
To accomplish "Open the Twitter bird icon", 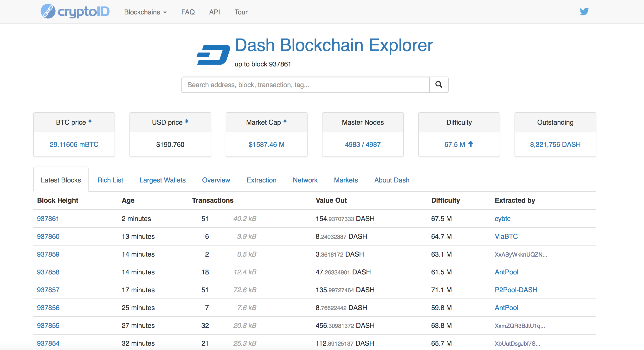I will 584,12.
